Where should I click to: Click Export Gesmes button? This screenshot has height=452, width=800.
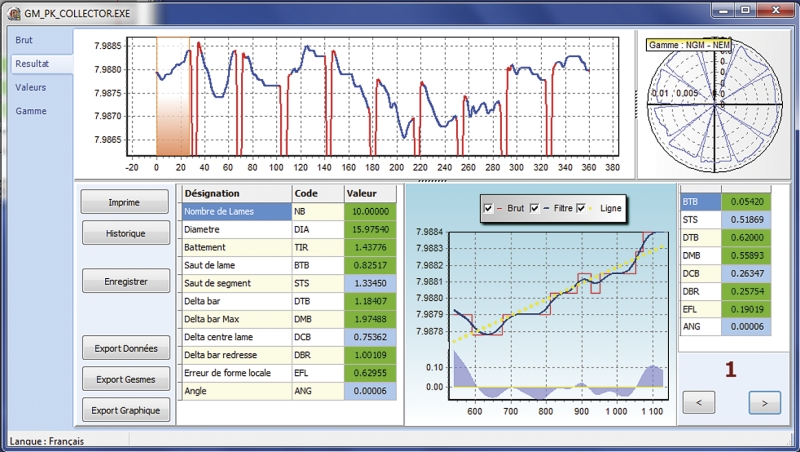pyautogui.click(x=125, y=379)
